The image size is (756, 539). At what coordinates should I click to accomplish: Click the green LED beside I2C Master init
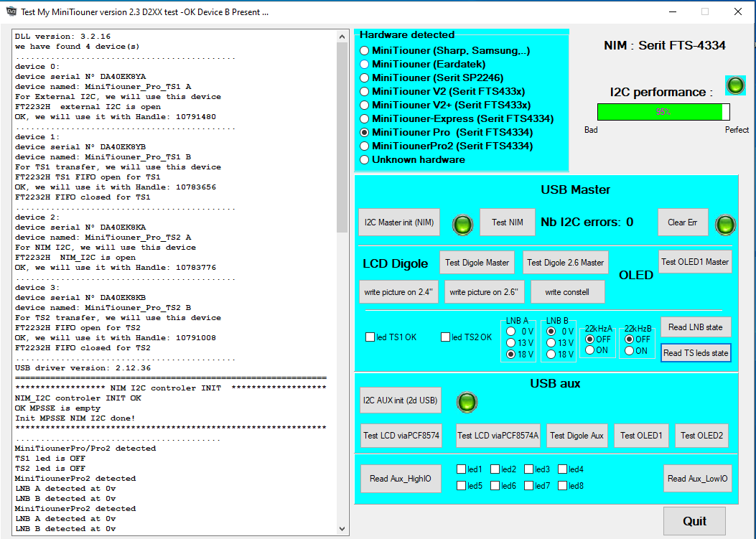(x=463, y=225)
